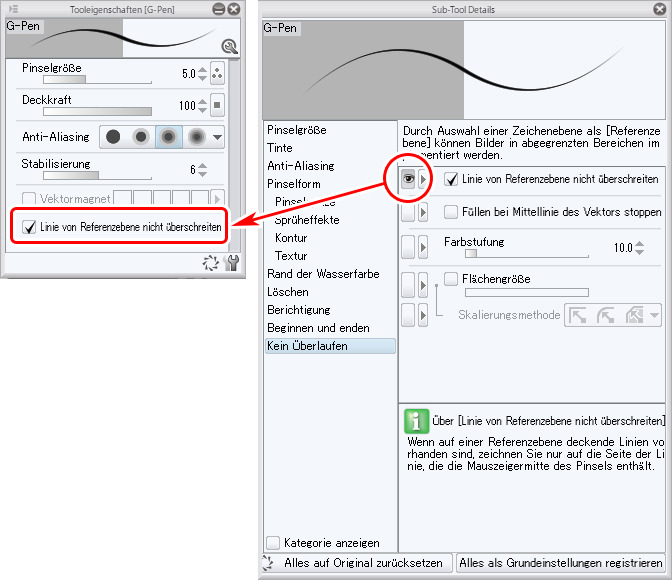Adjust the Stabilisierung slider
Image resolution: width=672 pixels, height=580 pixels.
(x=97, y=175)
